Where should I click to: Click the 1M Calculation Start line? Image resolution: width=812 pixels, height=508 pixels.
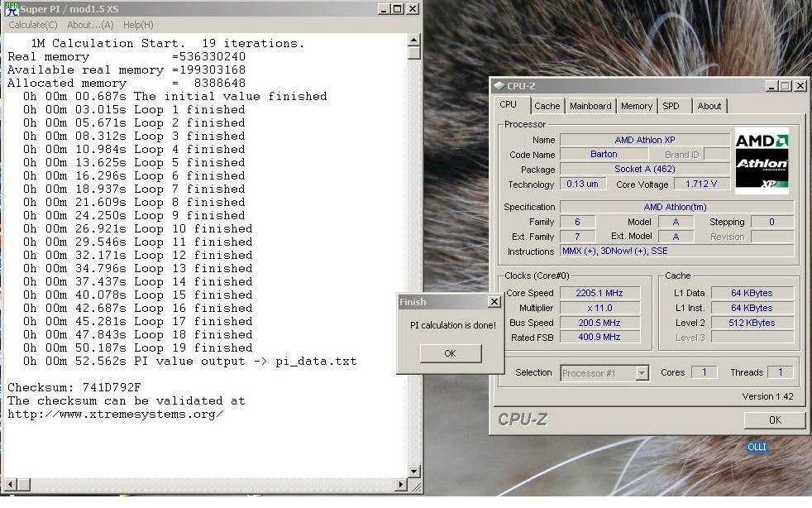168,44
